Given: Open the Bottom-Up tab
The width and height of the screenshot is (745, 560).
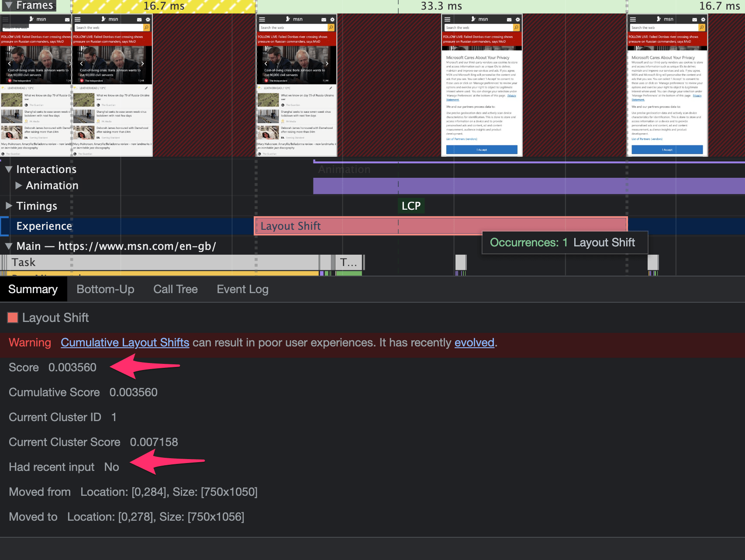Looking at the screenshot, I should 105,289.
